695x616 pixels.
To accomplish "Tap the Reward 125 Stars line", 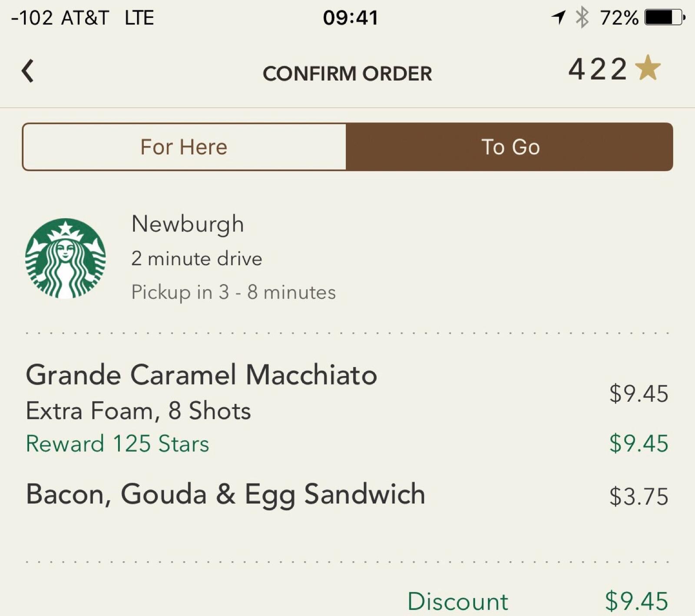I will [118, 444].
